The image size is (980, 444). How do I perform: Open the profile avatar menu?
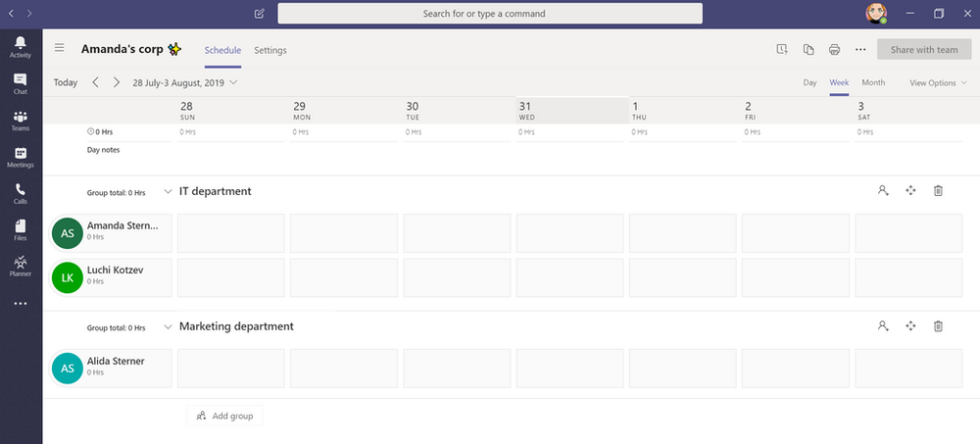click(875, 13)
